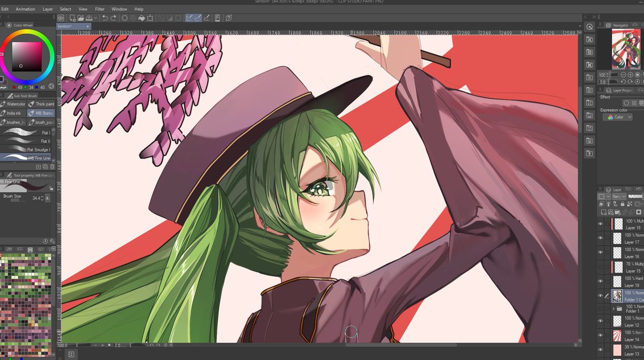Choose the Flat Smudge I brush
Image resolution: width=644 pixels, height=360 pixels.
click(27, 149)
